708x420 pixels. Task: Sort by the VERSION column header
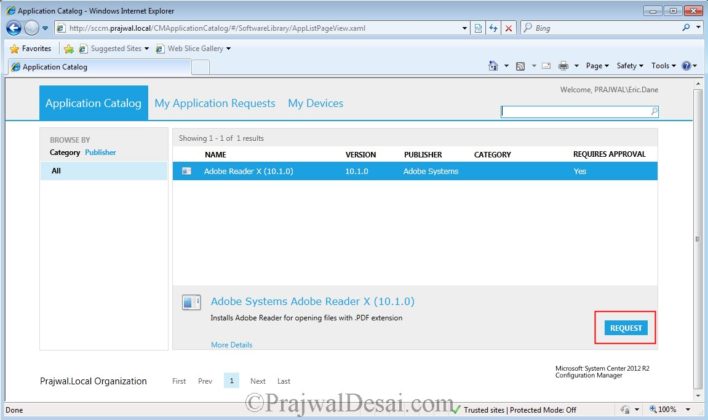361,155
